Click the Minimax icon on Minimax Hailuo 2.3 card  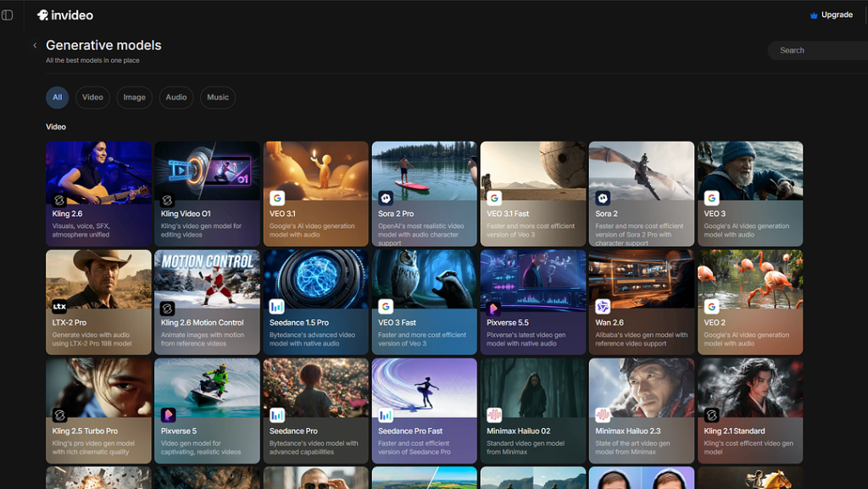pyautogui.click(x=603, y=414)
